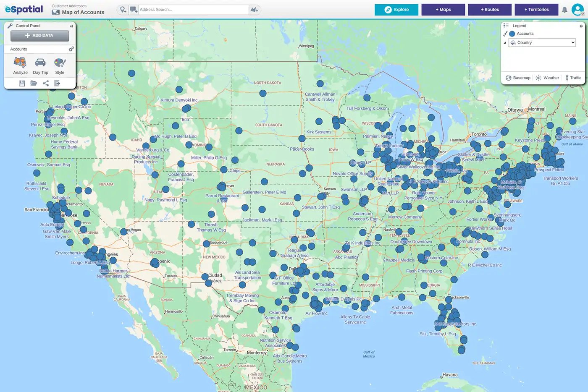The width and height of the screenshot is (588, 392).
Task: Click the Customer Addresses workspace label
Action: pyautogui.click(x=69, y=6)
